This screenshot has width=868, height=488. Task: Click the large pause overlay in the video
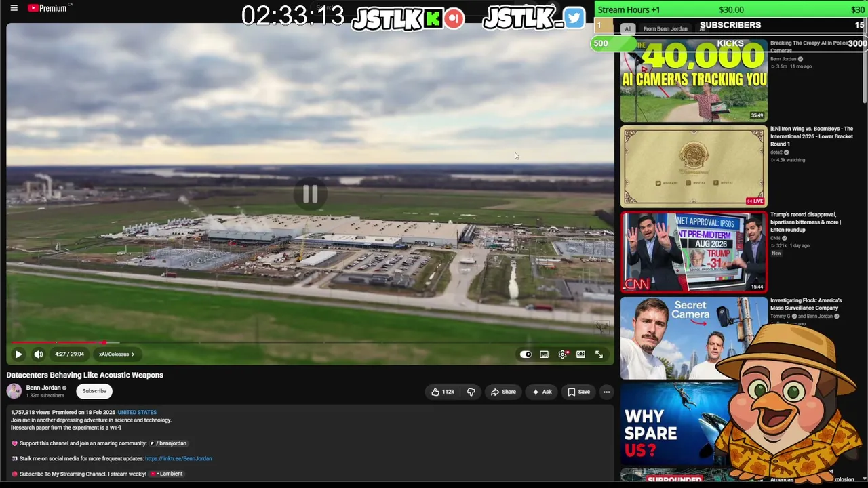pyautogui.click(x=310, y=195)
